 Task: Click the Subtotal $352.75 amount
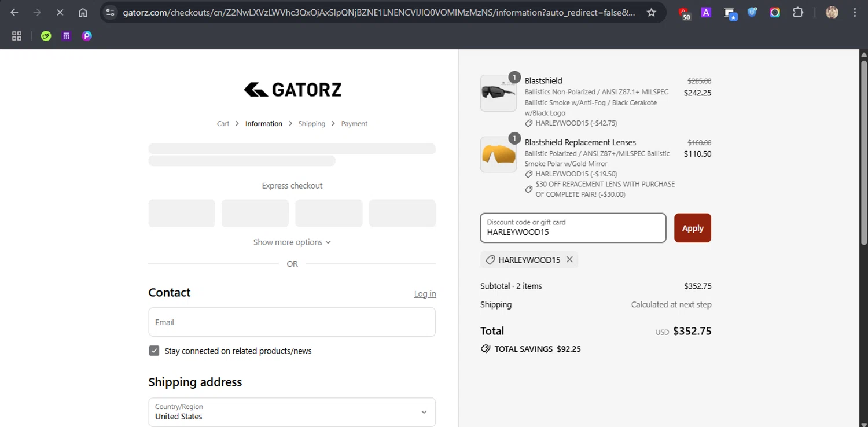coord(697,286)
